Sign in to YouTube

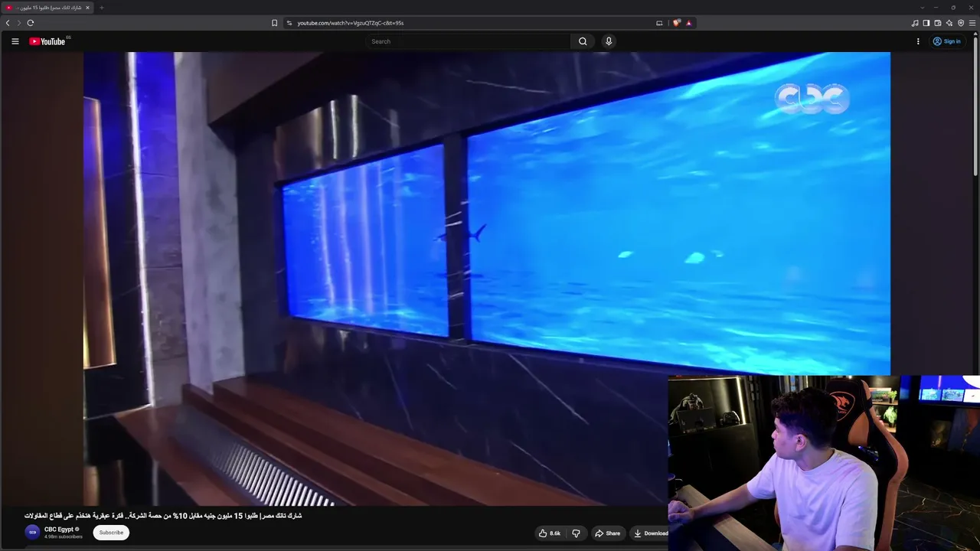click(947, 41)
